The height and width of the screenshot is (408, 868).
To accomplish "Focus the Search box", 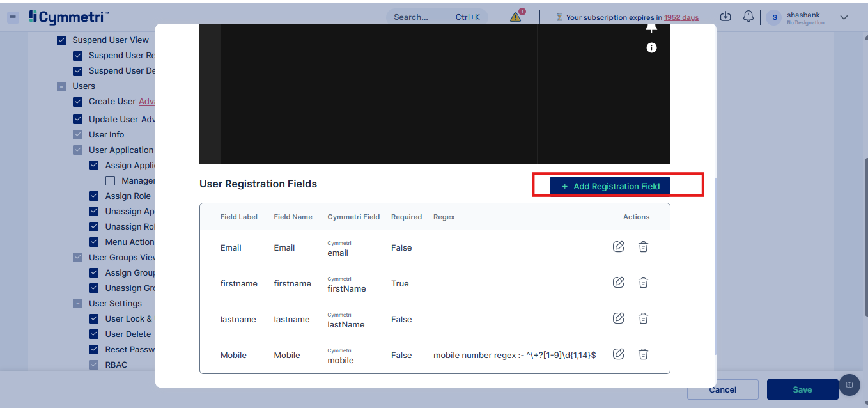I will [437, 17].
